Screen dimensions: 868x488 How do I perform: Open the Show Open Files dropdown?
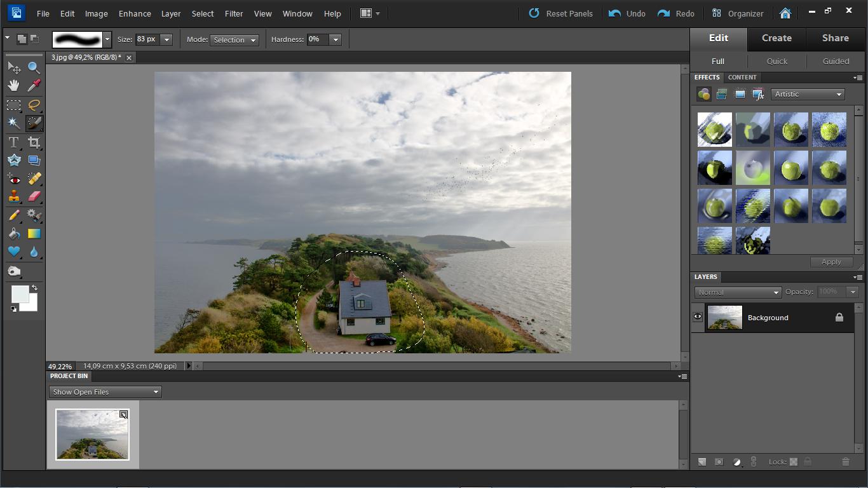tap(105, 392)
